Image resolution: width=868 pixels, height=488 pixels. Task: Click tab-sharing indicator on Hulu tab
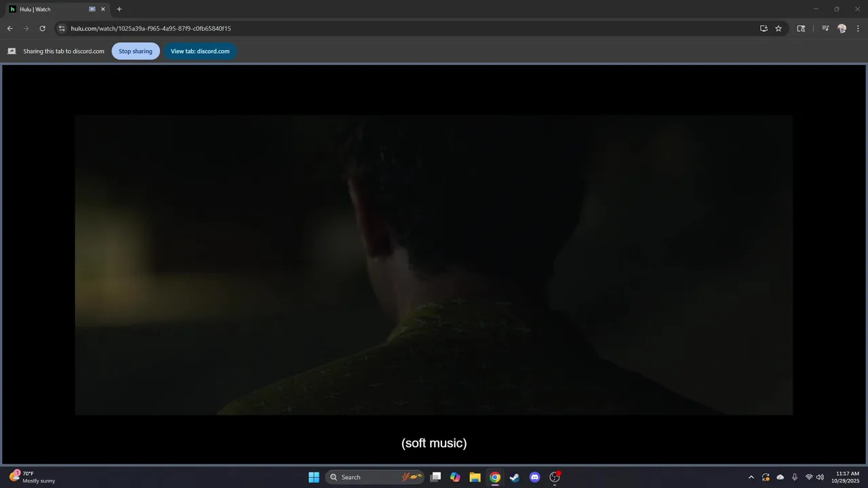[92, 9]
